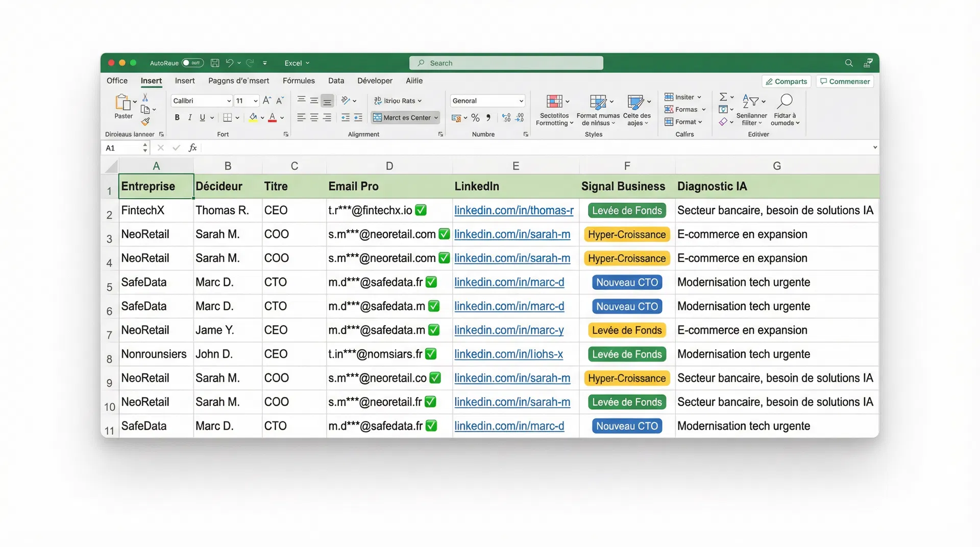980x547 pixels.
Task: Open the Fórmules ribbon tab
Action: point(299,81)
